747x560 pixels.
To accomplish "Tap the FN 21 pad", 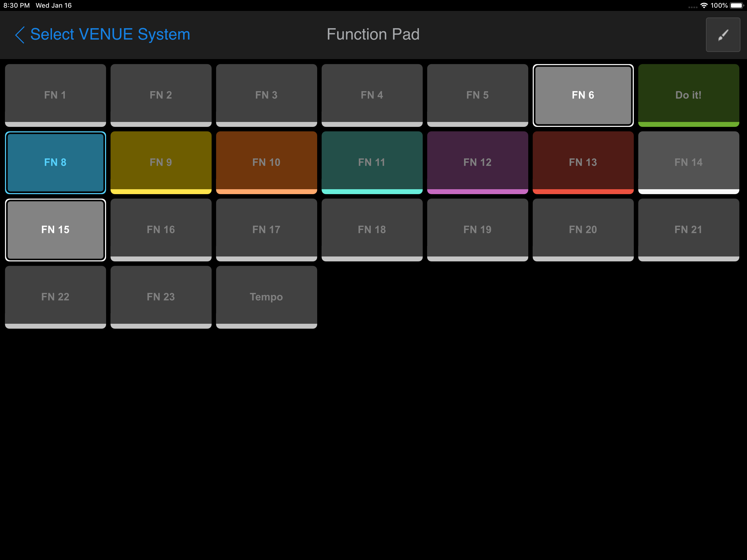I will pos(688,230).
